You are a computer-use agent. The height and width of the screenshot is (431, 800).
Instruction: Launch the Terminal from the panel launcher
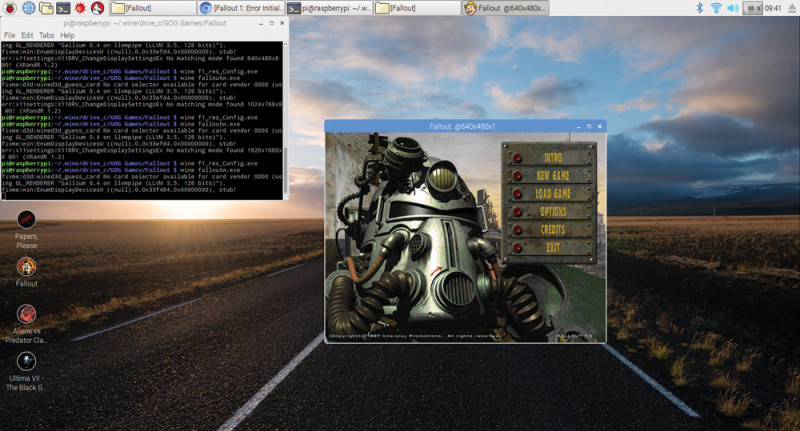[62, 8]
